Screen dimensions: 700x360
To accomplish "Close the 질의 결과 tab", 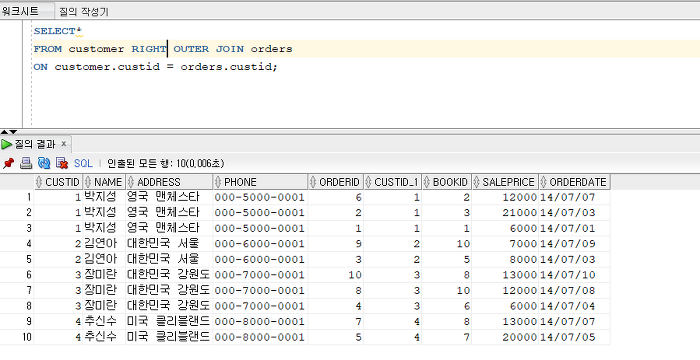I will coord(64,144).
